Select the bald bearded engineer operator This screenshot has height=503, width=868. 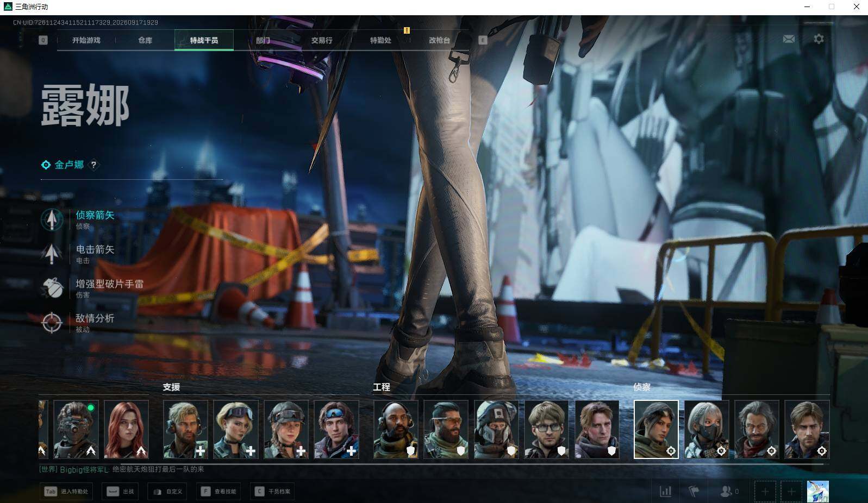(x=396, y=429)
